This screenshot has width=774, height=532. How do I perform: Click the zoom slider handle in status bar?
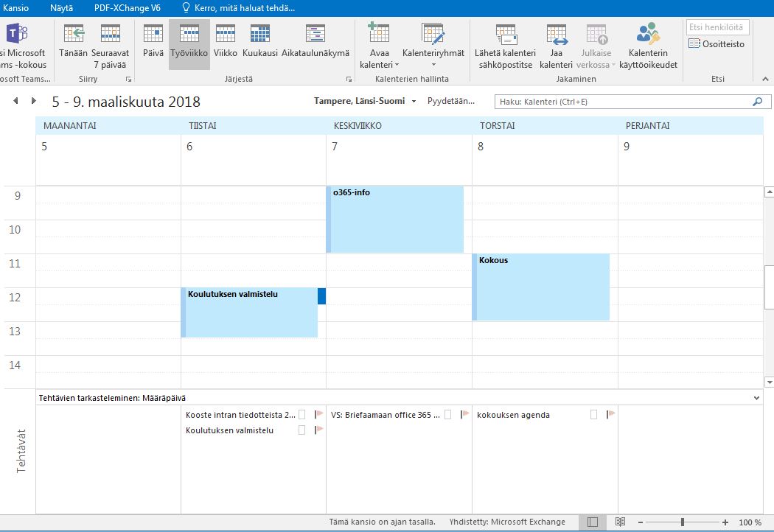pos(683,522)
